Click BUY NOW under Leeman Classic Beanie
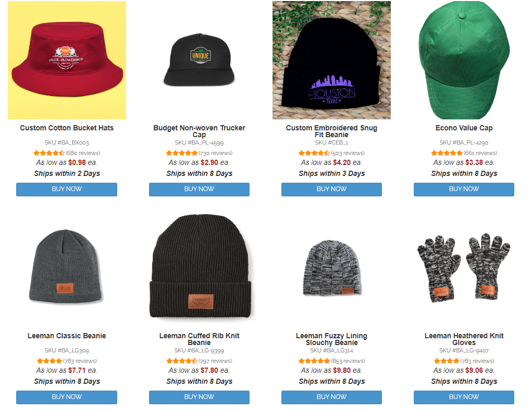 [67, 397]
